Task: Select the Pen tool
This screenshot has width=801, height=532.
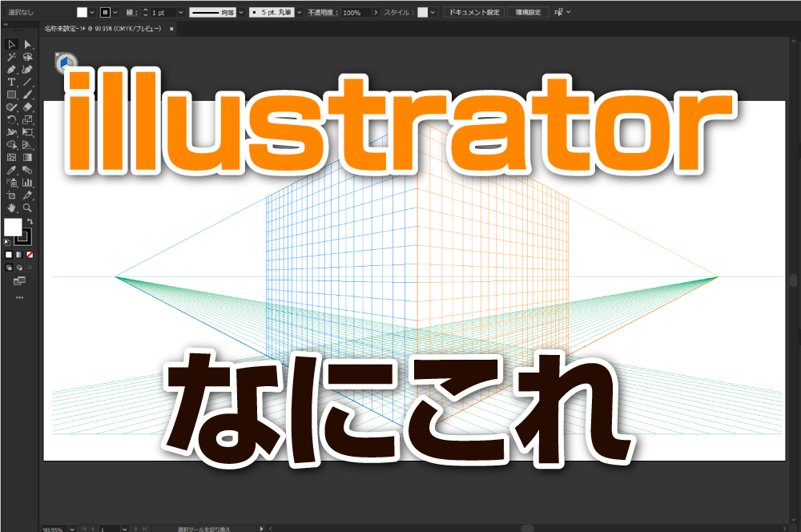Action: pos(11,68)
